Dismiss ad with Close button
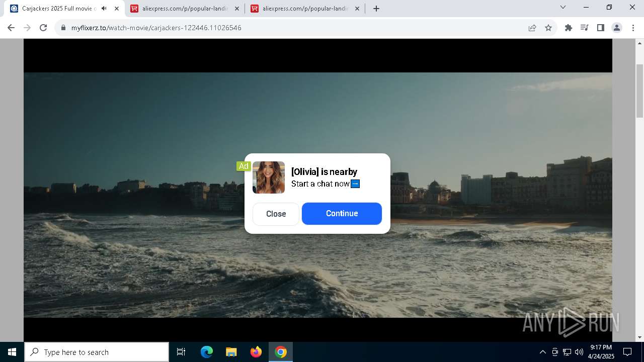This screenshot has height=362, width=644. [276, 214]
